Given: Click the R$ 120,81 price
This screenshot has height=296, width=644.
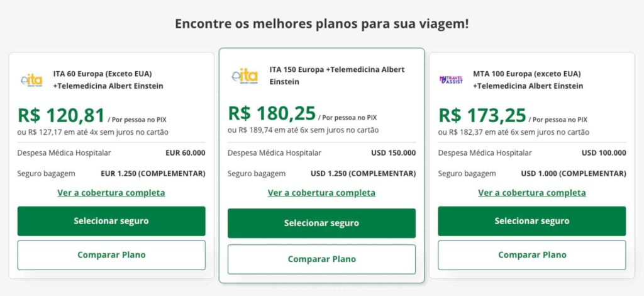Looking at the screenshot, I should click(61, 115).
